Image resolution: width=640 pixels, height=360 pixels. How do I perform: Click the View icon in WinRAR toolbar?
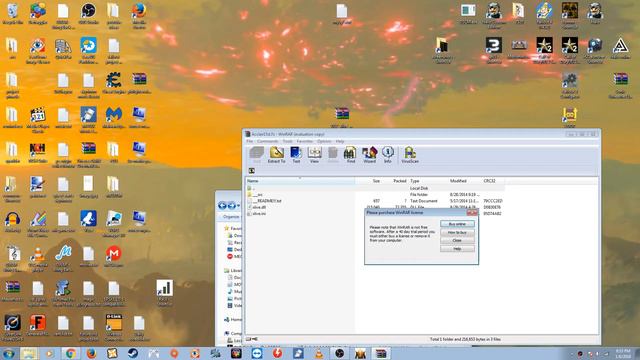[314, 155]
